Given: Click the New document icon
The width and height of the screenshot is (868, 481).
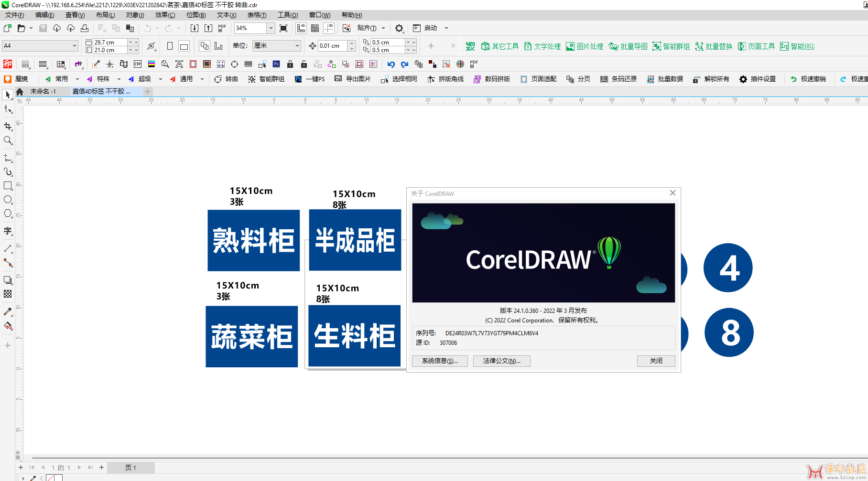Looking at the screenshot, I should pyautogui.click(x=8, y=28).
